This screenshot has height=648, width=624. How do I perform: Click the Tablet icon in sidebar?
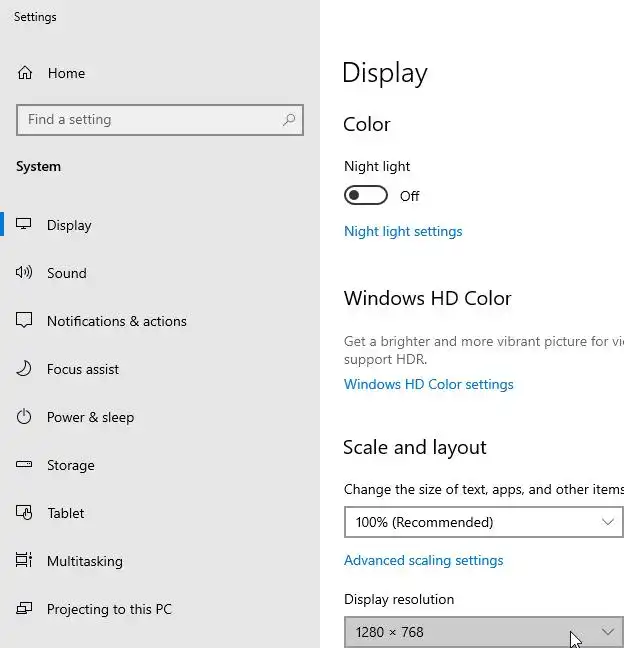[25, 513]
